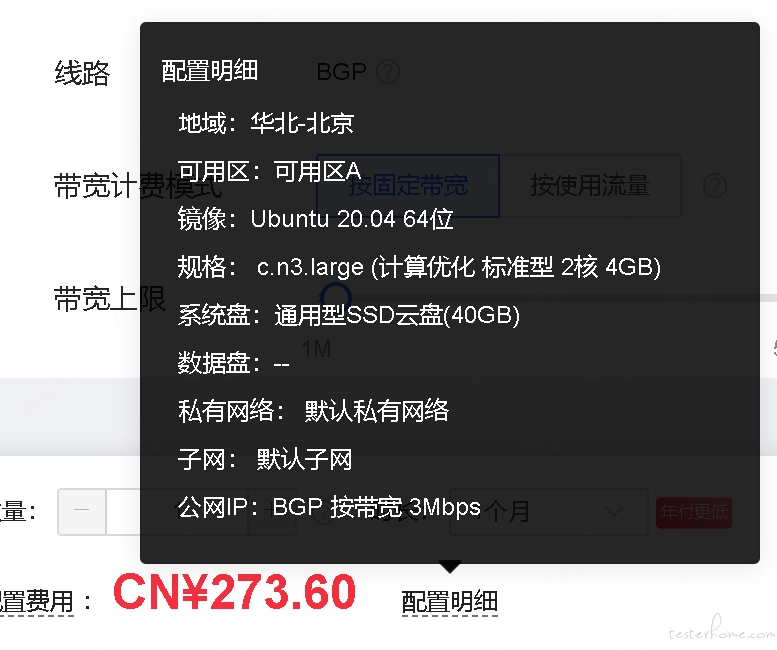
Task: Open the 配置明细 link beside price
Action: 449,602
